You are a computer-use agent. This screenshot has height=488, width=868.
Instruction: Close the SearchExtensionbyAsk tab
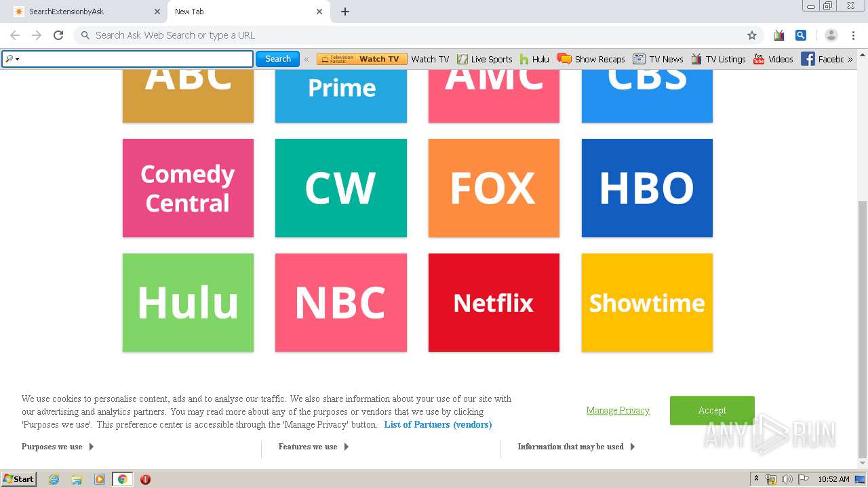click(x=157, y=12)
